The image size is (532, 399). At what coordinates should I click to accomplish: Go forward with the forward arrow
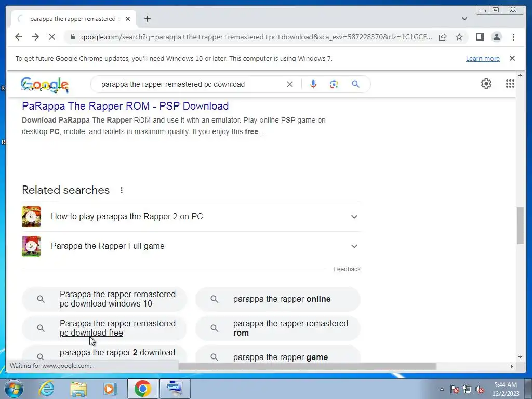click(x=35, y=37)
